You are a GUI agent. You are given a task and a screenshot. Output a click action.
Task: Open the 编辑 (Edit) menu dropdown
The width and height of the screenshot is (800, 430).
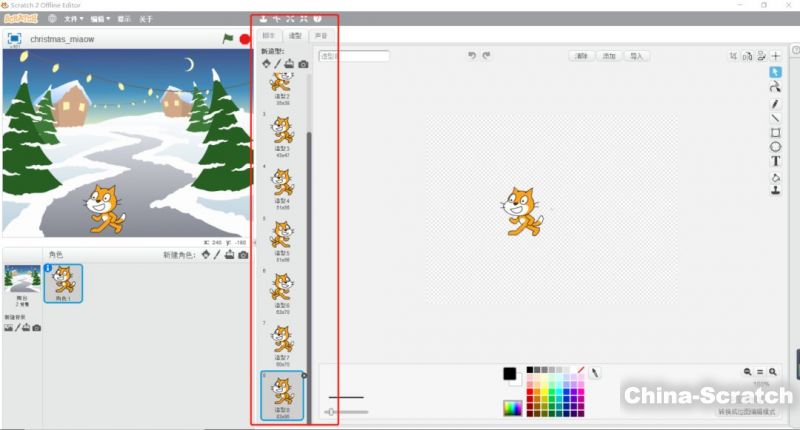98,19
